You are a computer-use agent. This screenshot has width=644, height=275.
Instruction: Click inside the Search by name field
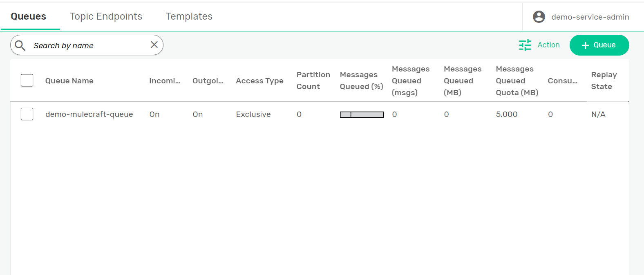tap(88, 45)
